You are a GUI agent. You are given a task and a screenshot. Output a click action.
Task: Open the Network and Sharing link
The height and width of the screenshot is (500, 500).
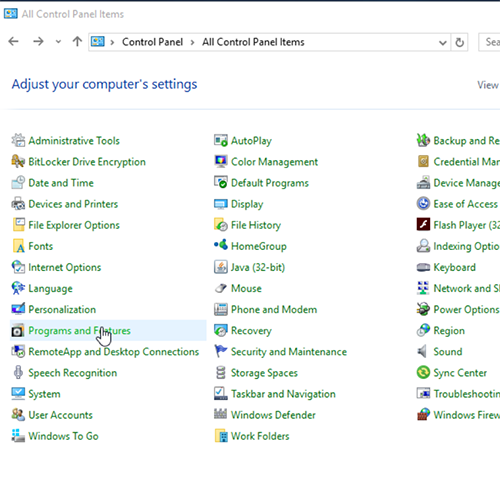466,288
